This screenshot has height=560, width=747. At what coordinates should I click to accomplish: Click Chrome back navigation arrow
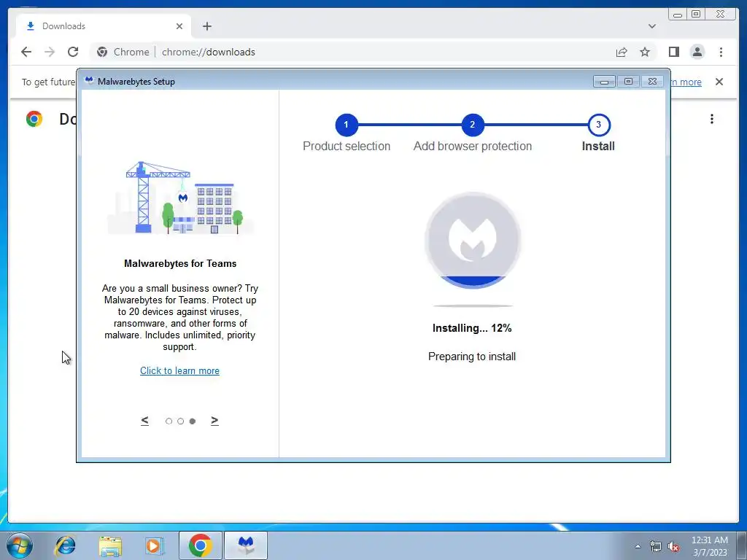tap(26, 52)
